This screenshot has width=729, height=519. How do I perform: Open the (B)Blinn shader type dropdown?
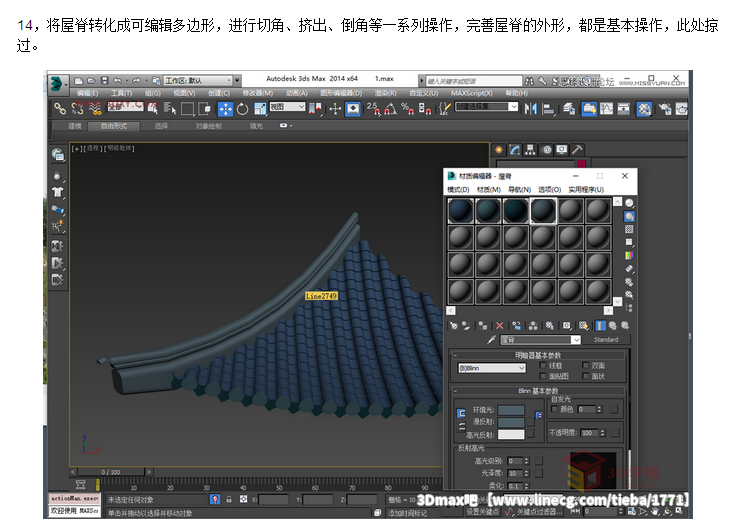pos(492,368)
